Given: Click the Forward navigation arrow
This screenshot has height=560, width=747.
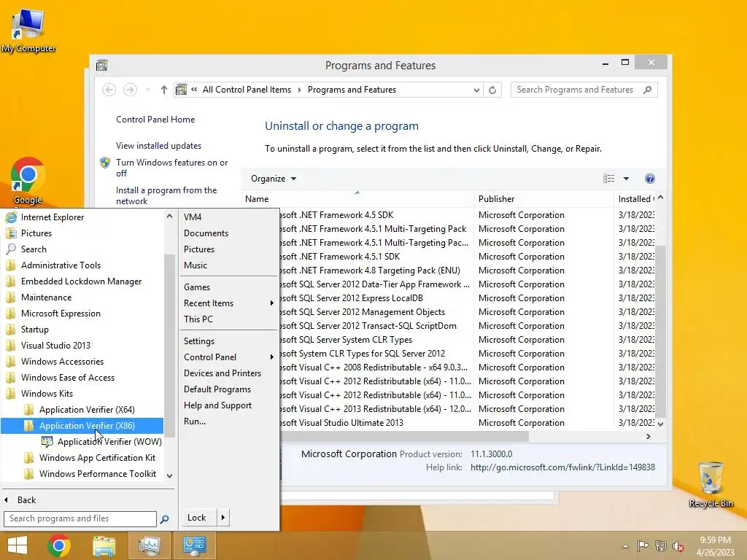Looking at the screenshot, I should [x=130, y=90].
